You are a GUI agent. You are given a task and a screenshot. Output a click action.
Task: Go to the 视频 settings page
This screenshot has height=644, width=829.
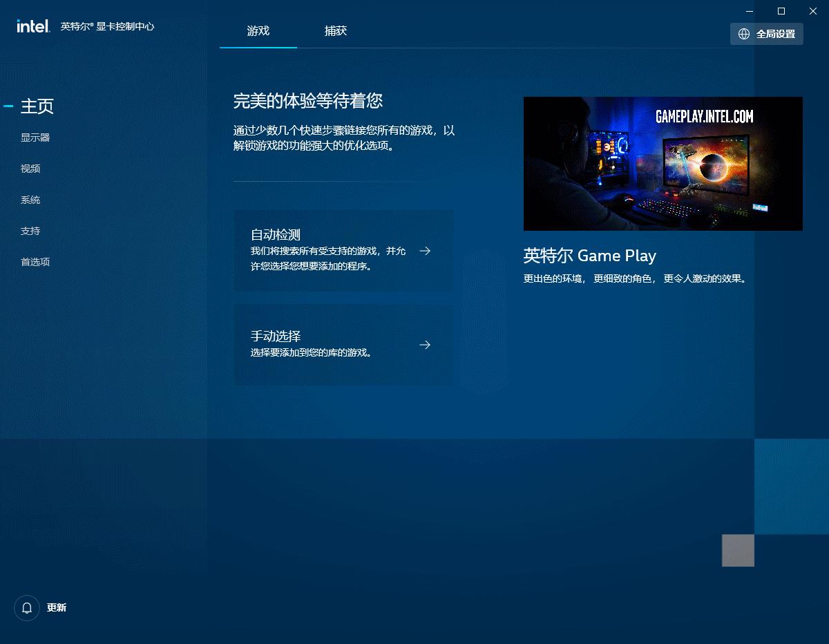tap(30, 169)
